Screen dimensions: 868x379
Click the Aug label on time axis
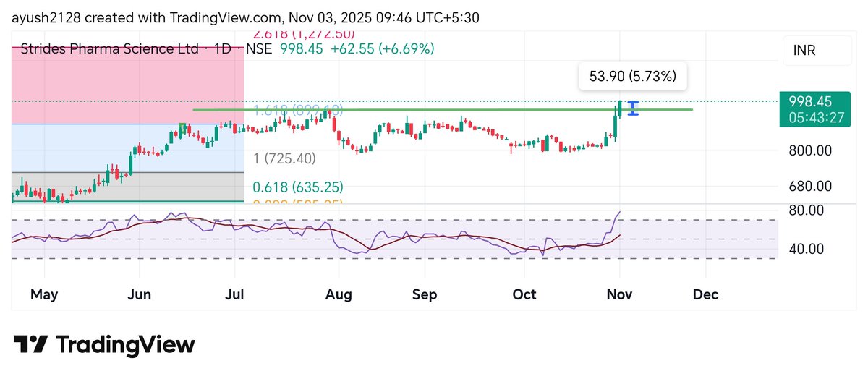[x=338, y=294]
